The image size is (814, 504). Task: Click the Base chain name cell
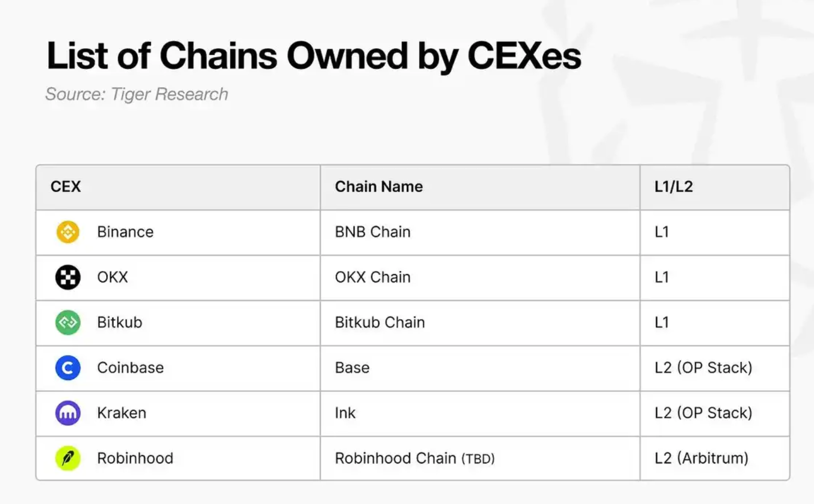point(352,368)
